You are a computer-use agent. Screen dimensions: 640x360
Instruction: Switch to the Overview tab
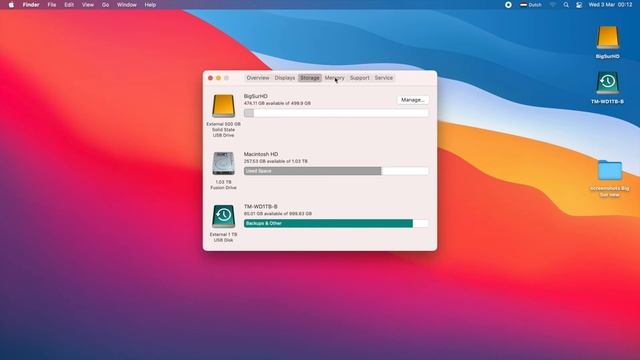pyautogui.click(x=258, y=78)
